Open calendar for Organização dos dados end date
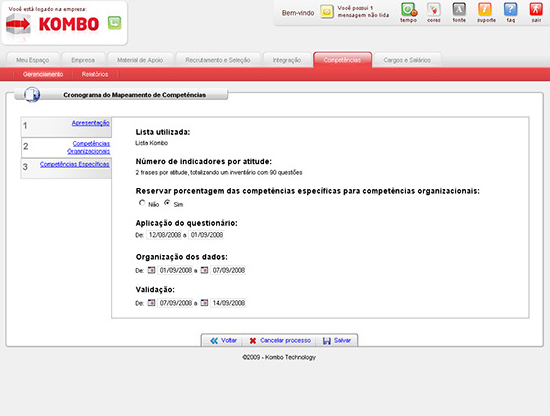The image size is (550, 416). pos(204,270)
